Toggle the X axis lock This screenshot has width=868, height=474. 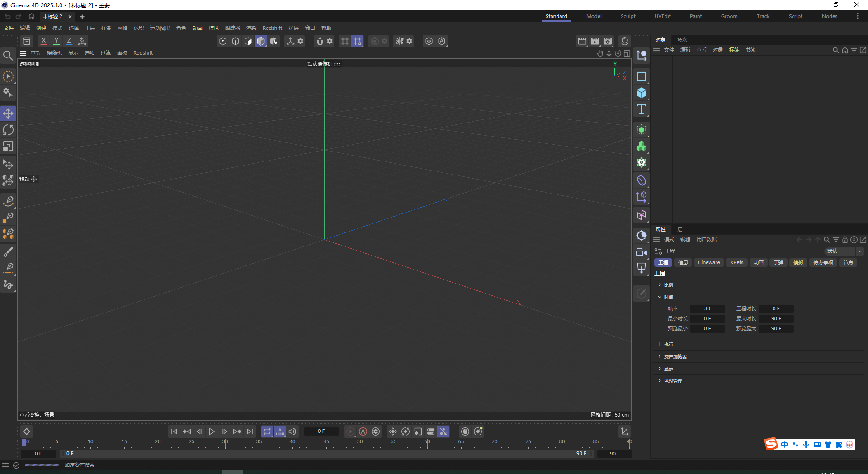pyautogui.click(x=43, y=41)
